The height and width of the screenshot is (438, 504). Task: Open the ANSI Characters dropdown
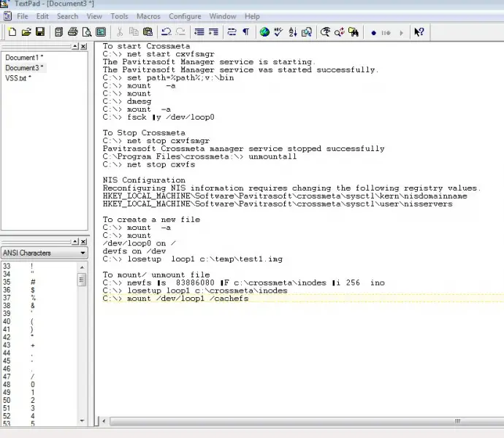click(45, 253)
